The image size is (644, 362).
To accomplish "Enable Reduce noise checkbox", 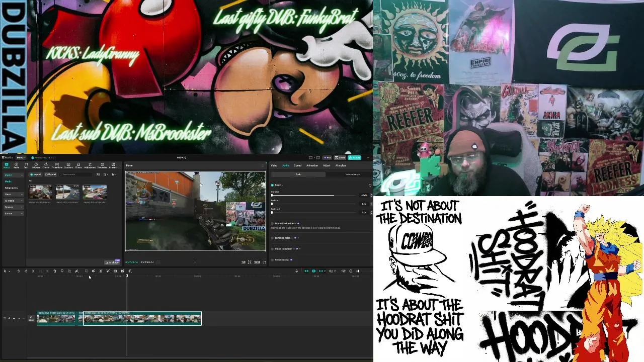I will [272, 260].
